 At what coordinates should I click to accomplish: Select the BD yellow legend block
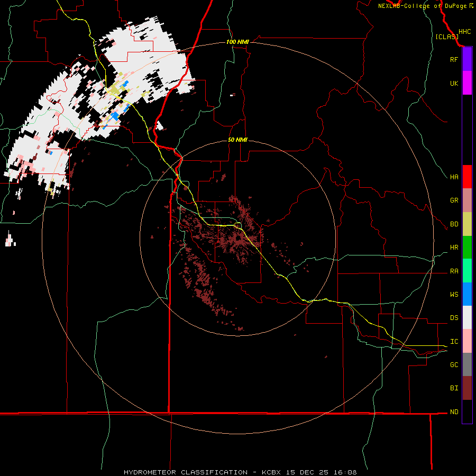467,224
